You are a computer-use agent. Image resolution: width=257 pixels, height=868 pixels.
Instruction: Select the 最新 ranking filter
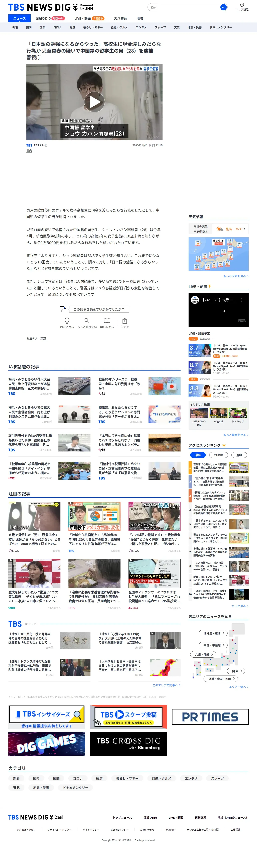[x=198, y=455]
